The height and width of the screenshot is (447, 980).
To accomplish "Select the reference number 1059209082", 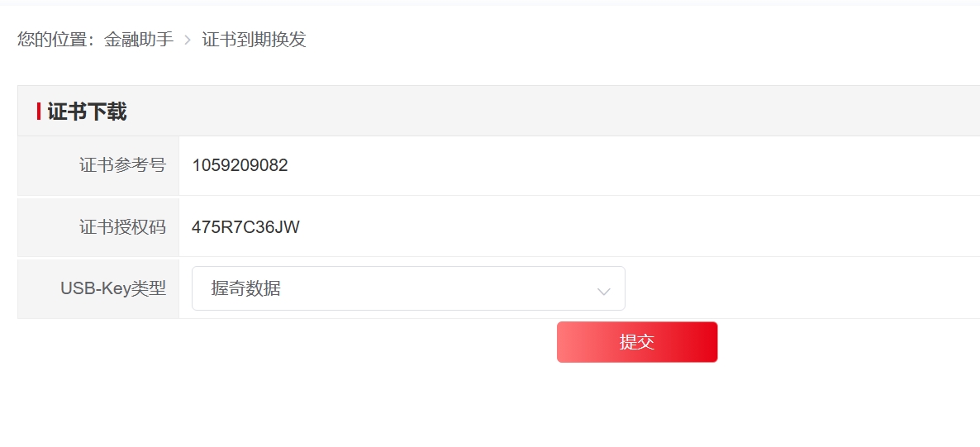I will click(240, 166).
